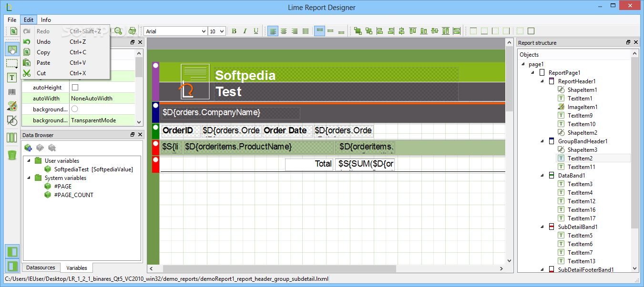Collapse the SubDetailBand1 tree node
The width and height of the screenshot is (644, 287).
(x=543, y=227)
